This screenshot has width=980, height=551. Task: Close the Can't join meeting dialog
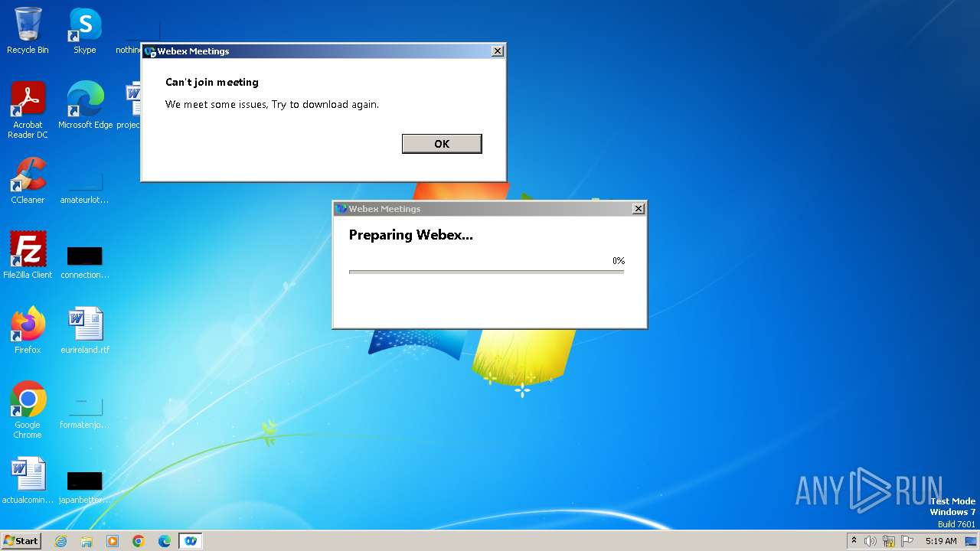[498, 51]
